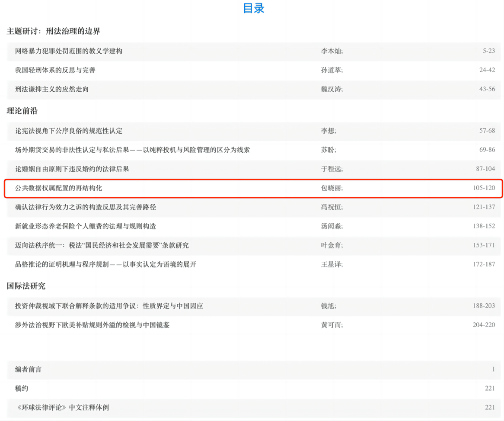Open article 刑法谦抑主义的应然走向

coord(52,89)
